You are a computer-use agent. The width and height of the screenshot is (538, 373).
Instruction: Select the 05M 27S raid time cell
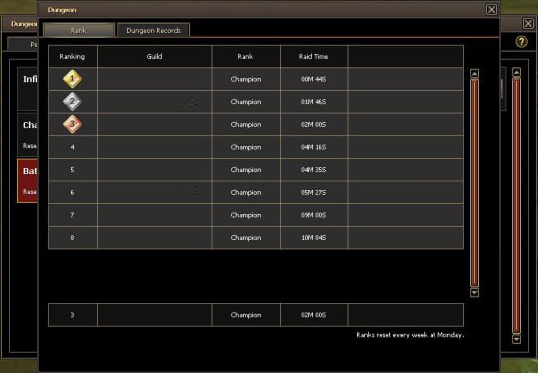point(314,193)
